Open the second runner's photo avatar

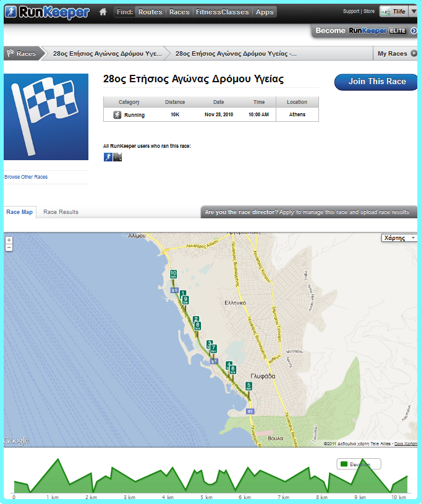pos(117,157)
